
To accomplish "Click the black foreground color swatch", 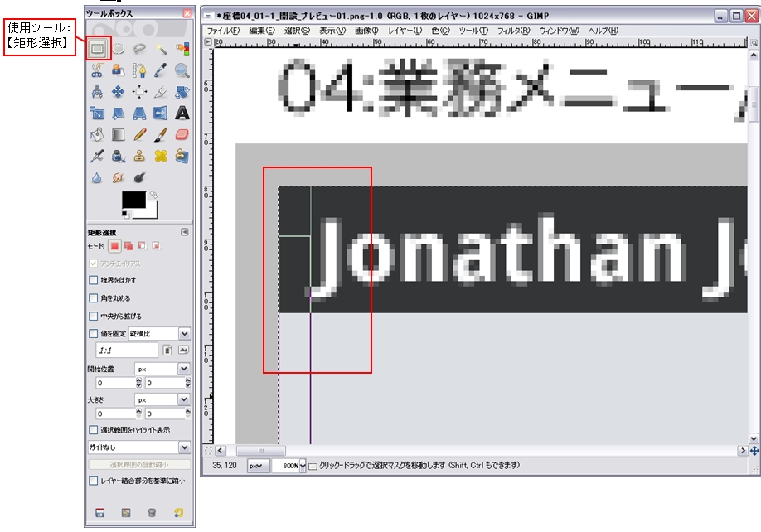I will [x=133, y=200].
